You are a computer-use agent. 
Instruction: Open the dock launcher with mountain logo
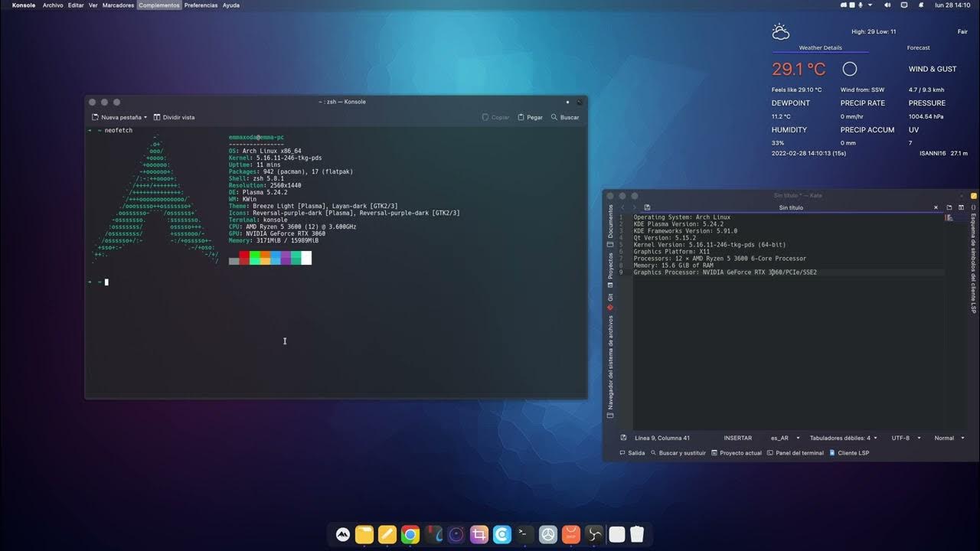(343, 534)
